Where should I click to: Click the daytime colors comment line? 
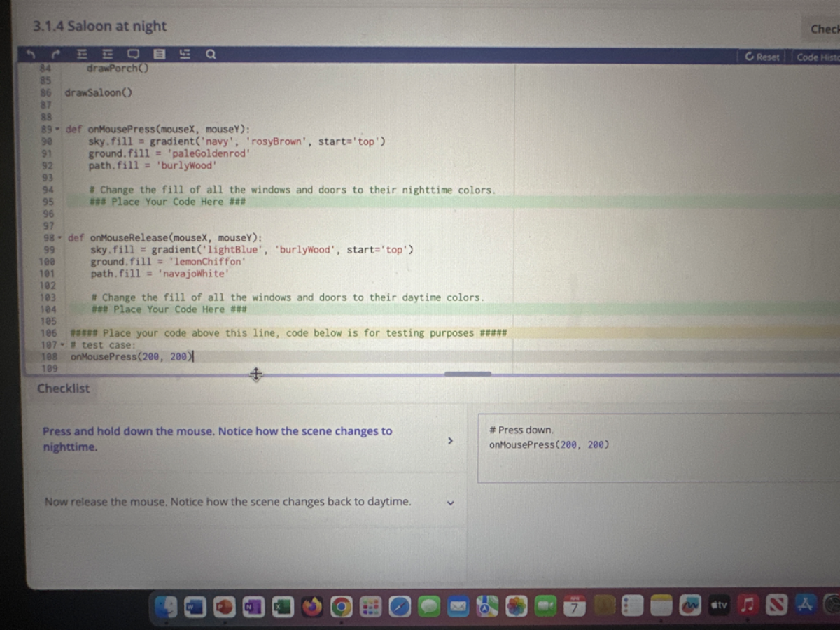[x=288, y=297]
